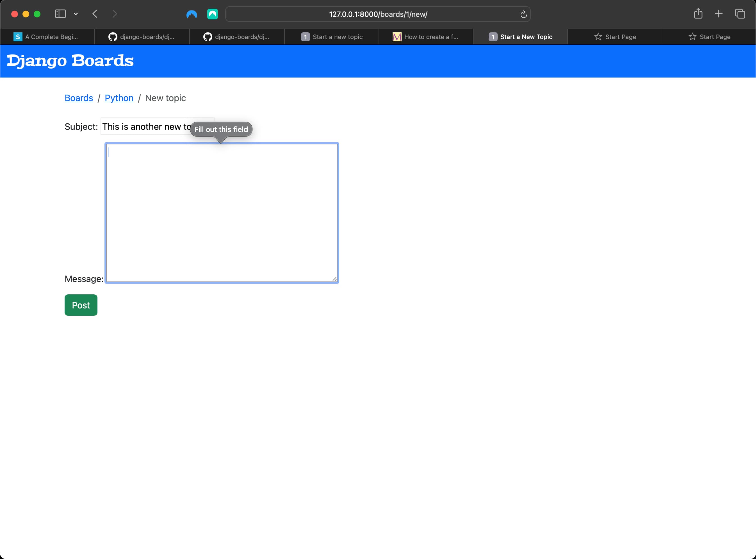
Task: Submit the form with Post button
Action: [x=81, y=305]
